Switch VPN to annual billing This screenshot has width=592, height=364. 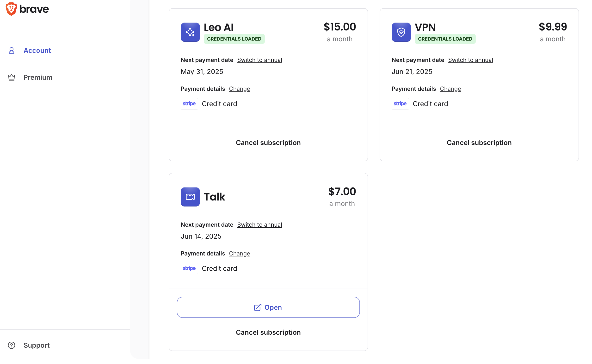(471, 60)
